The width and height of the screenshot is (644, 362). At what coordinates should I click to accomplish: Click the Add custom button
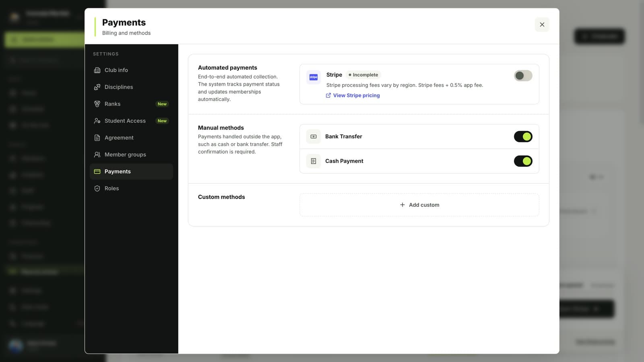[419, 205]
